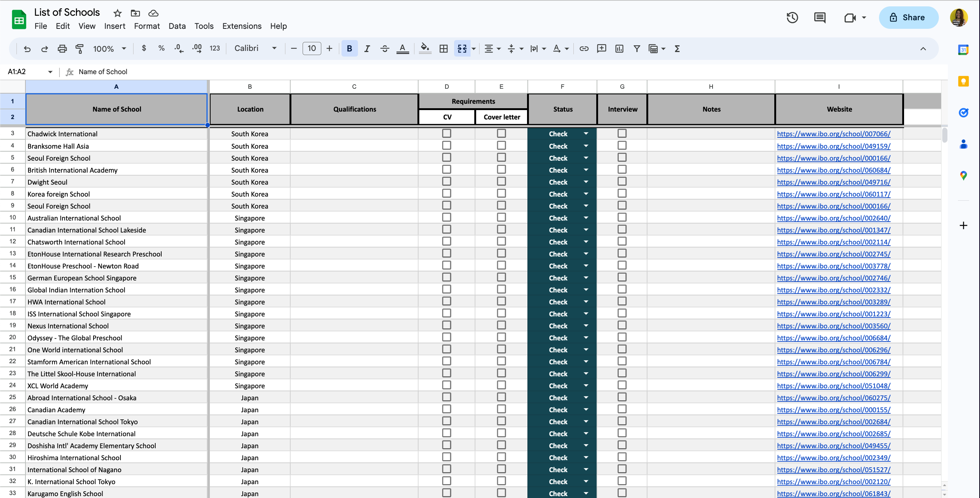
Task: Open the functions sigma icon
Action: (x=677, y=48)
